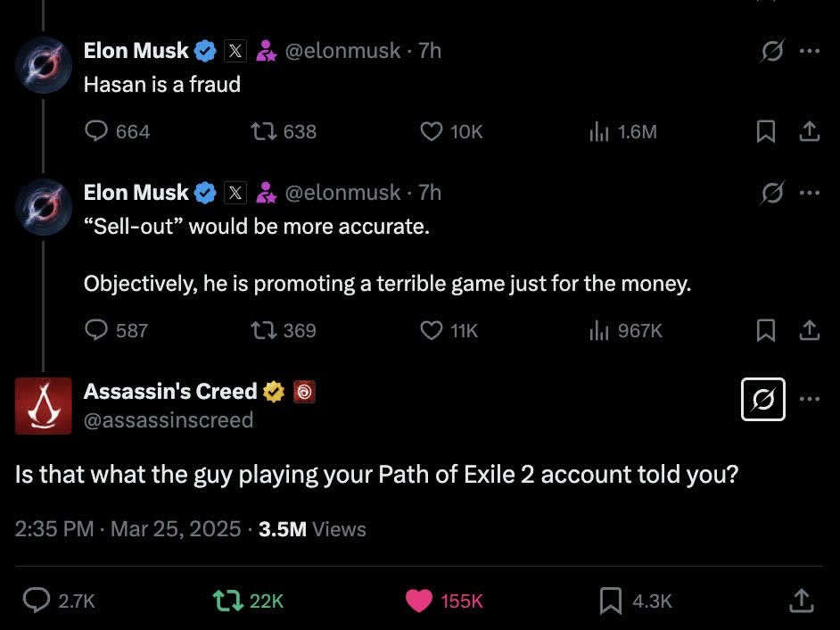Open the @assassinscreed handle link
The height and width of the screenshot is (630, 840).
169,420
